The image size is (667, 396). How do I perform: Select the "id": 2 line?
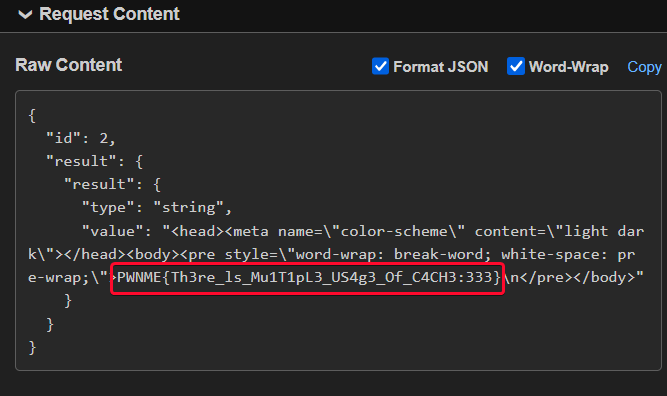point(80,138)
